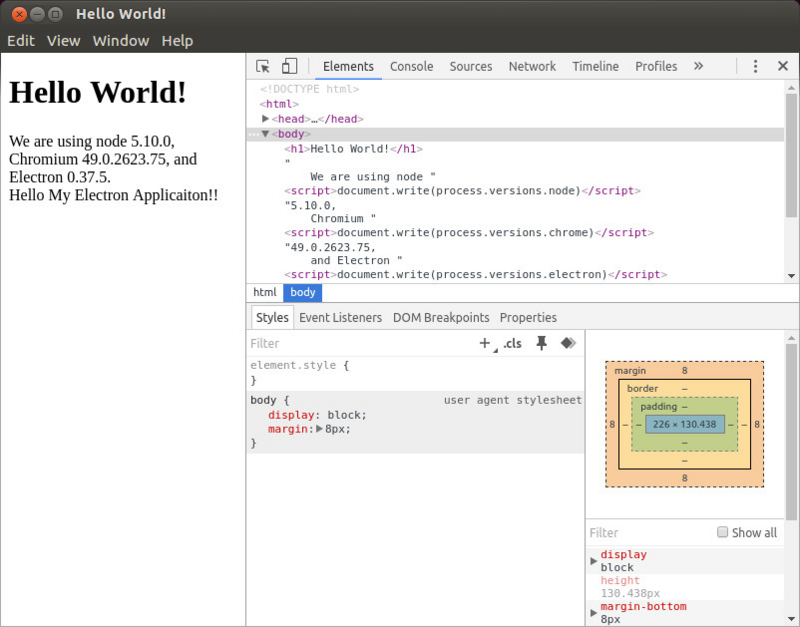Screen dimensions: 800x627
Task: Collapse the body element node
Action: [266, 134]
